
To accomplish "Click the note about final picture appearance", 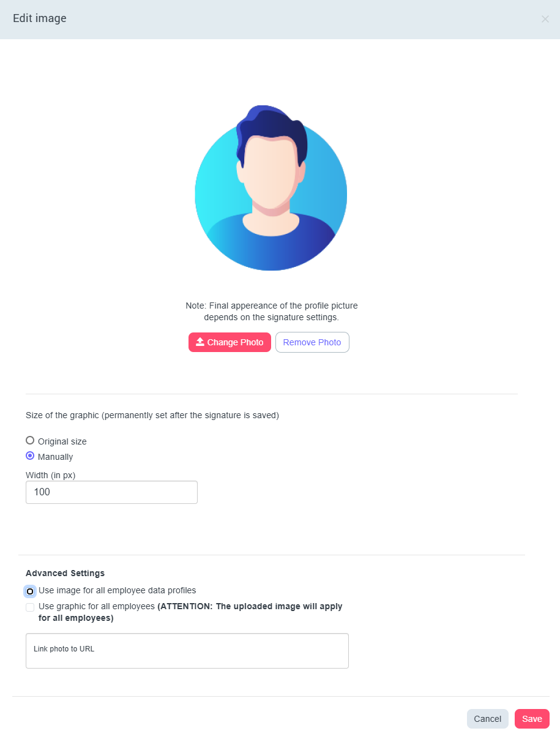I will (272, 311).
